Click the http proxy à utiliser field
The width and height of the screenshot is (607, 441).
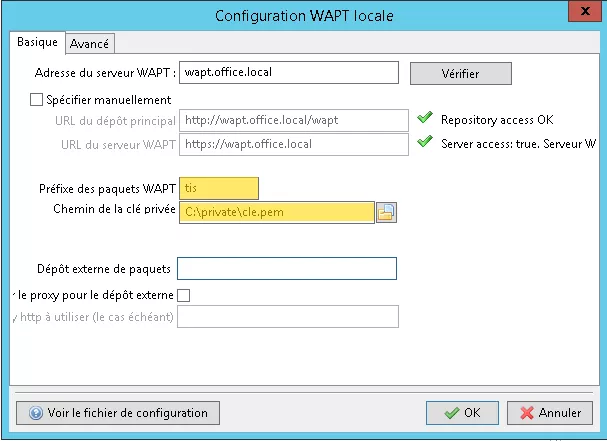288,317
